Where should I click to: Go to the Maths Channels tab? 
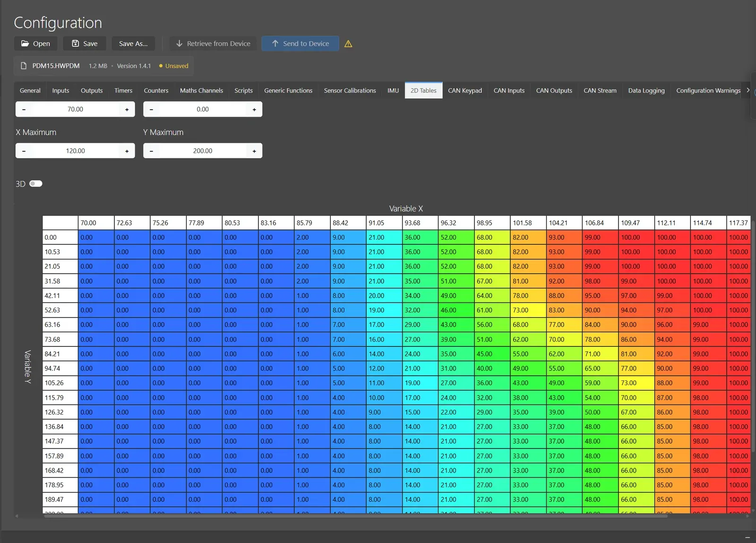click(201, 91)
